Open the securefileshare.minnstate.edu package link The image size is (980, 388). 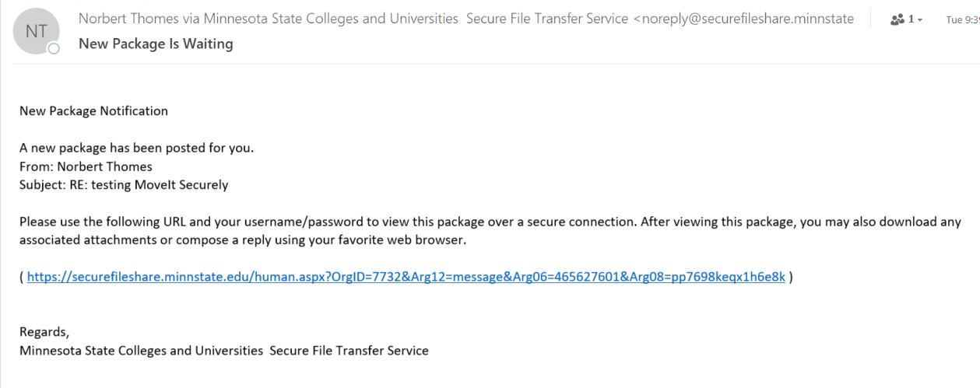(406, 276)
